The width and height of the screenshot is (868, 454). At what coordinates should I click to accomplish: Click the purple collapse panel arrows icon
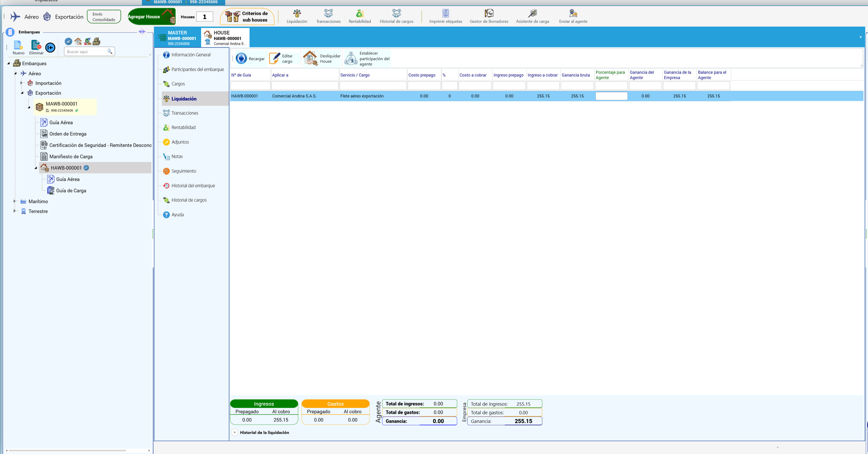click(x=142, y=32)
